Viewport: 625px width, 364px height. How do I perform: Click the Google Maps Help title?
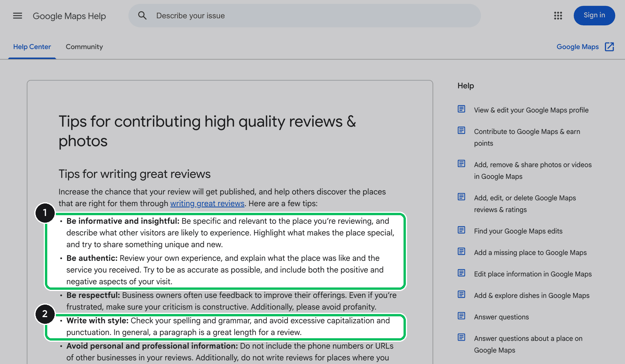click(69, 16)
